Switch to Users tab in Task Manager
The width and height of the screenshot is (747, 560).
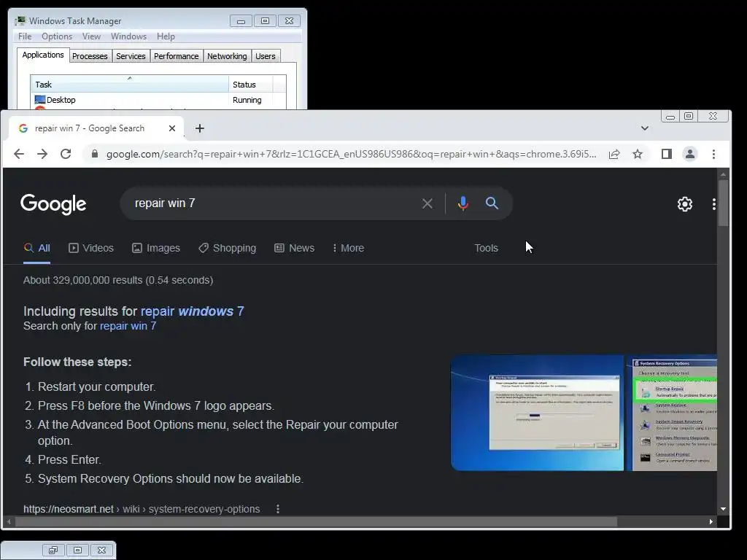(x=266, y=56)
